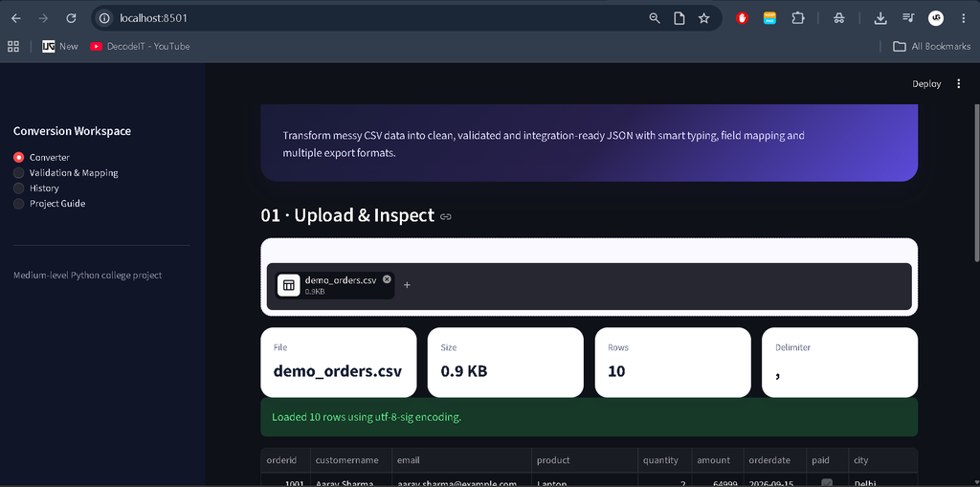Open the browser profile avatar
The height and width of the screenshot is (487, 980).
[x=936, y=18]
